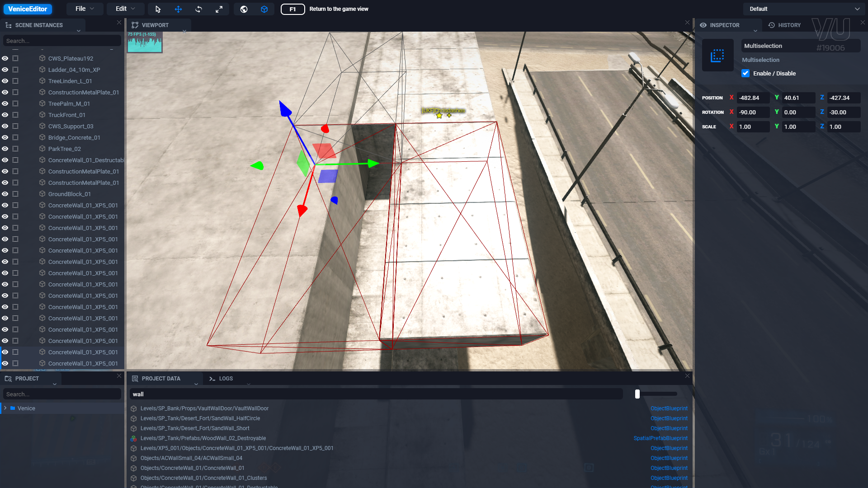Open the Default layout dropdown
This screenshot has width=868, height=488.
(804, 9)
